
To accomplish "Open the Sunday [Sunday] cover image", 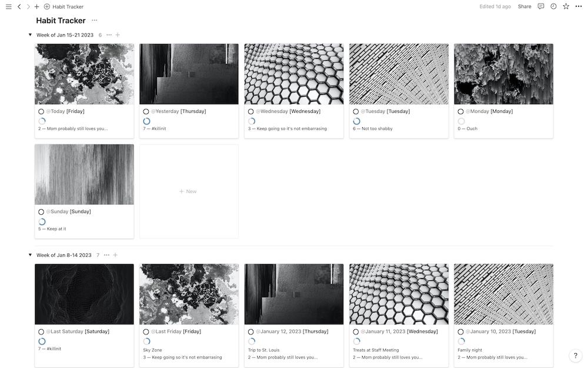I will [x=84, y=174].
